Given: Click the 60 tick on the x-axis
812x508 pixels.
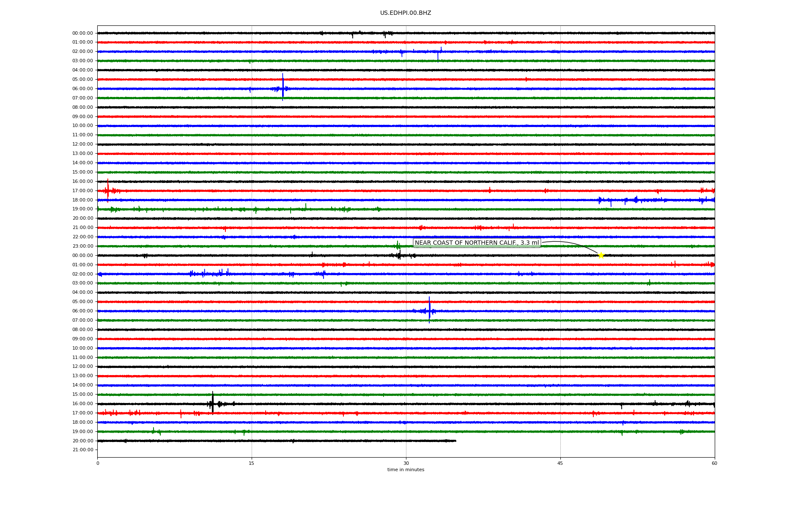Looking at the screenshot, I should coord(714,463).
